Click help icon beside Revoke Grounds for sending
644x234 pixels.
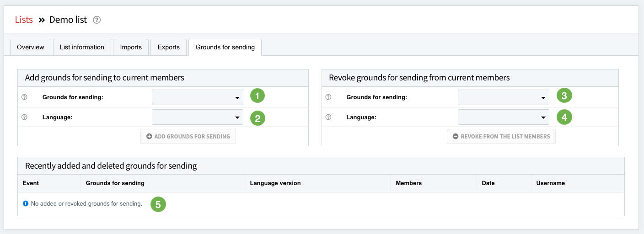pyautogui.click(x=328, y=97)
